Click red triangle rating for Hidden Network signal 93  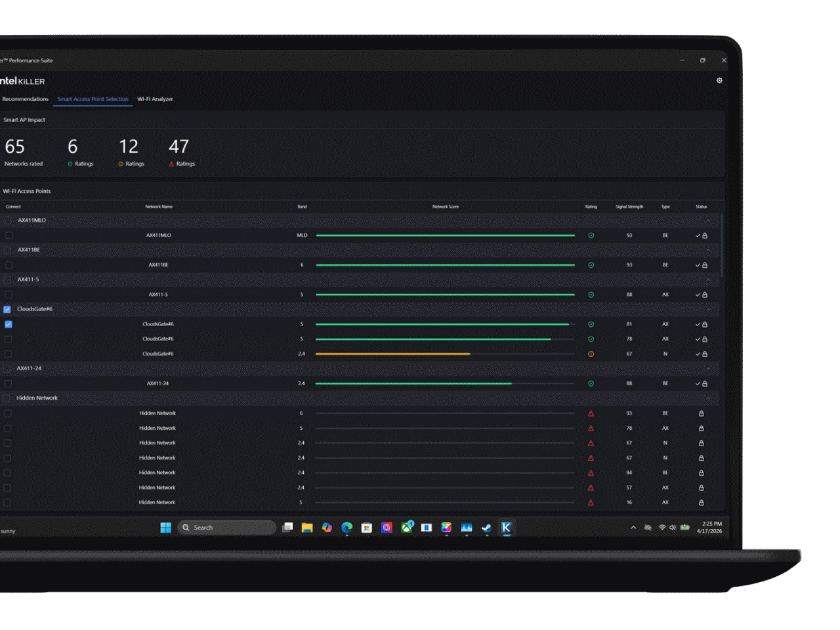(x=591, y=413)
